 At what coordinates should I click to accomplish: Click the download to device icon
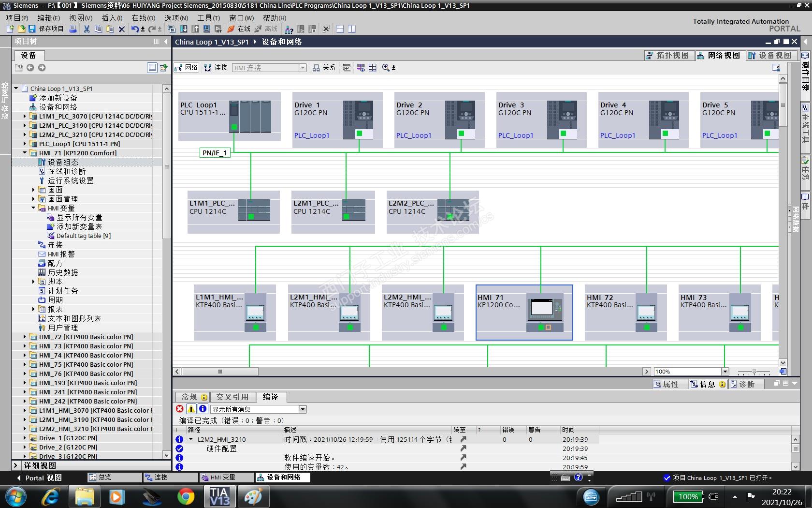coord(184,29)
